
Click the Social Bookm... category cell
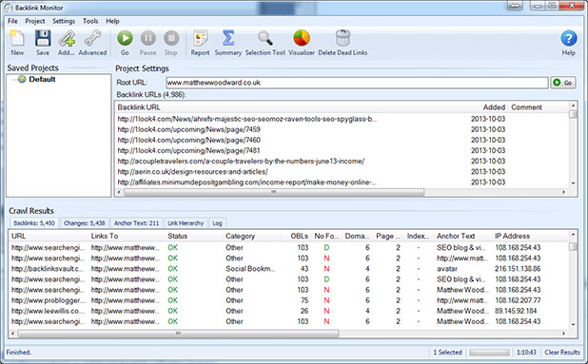[250, 269]
